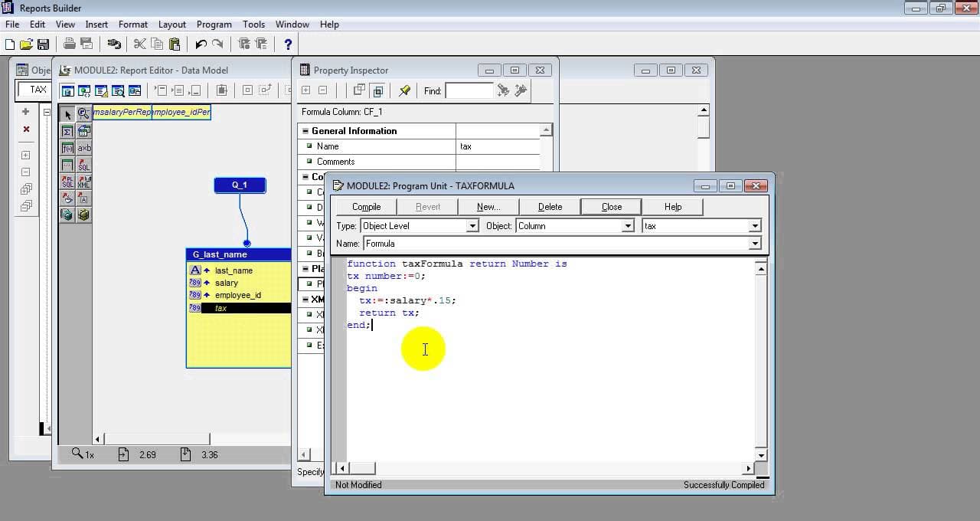Open the Layout menu

(171, 25)
